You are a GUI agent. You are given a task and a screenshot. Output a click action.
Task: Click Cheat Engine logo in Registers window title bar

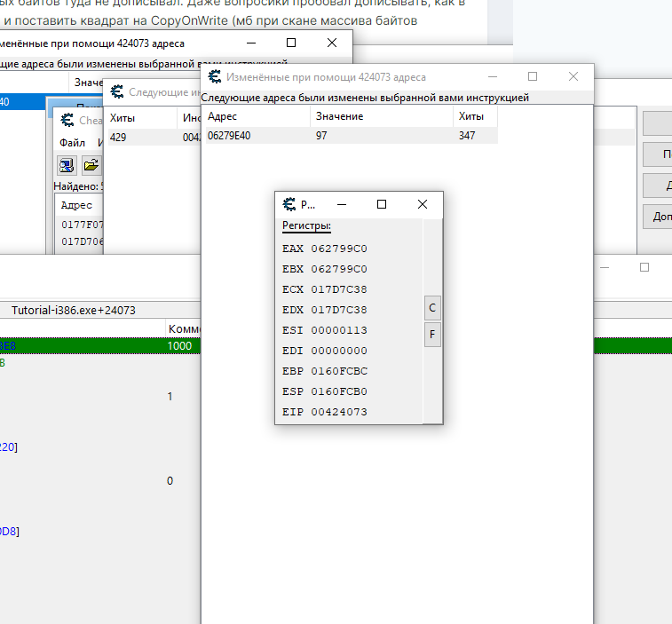point(289,204)
